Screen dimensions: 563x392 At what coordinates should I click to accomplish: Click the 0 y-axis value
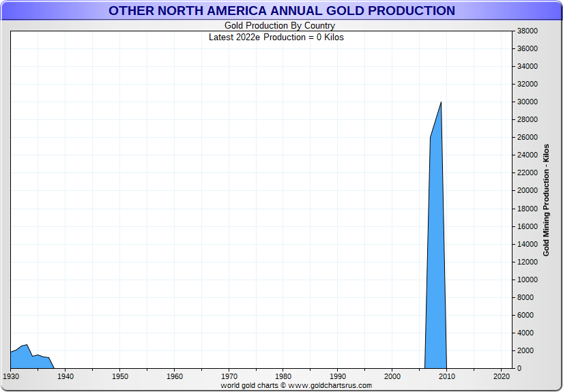[519, 368]
